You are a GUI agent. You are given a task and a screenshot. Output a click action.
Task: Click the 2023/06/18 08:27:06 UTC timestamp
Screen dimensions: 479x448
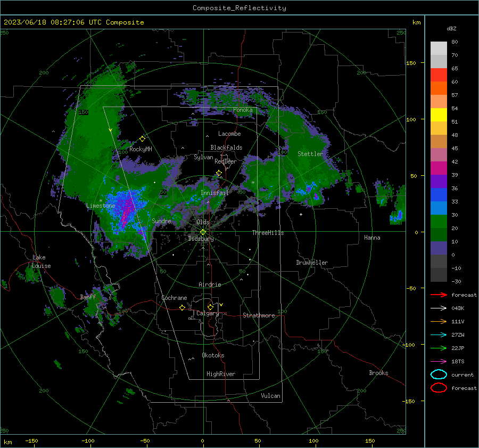click(52, 22)
